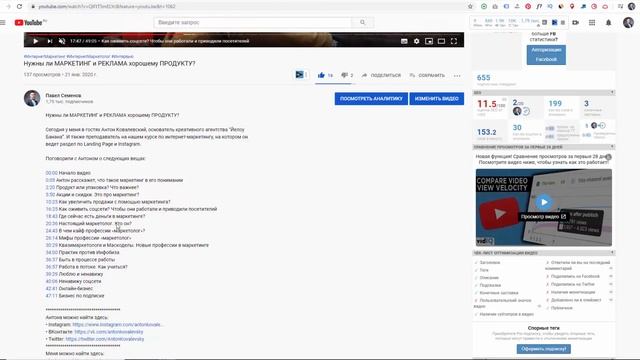The height and width of the screenshot is (360, 640).
Task: Click the green circle extension icon in Chrome
Action: tap(484, 7)
